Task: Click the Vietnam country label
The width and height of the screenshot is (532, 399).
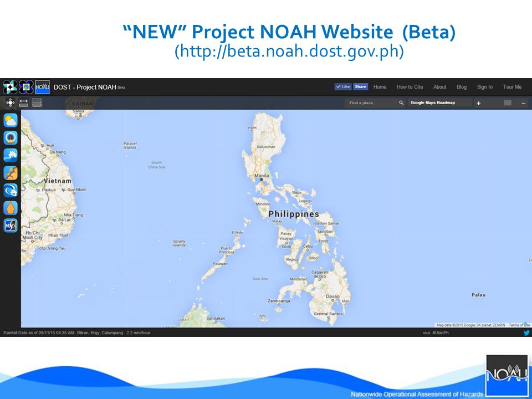Action: click(57, 181)
